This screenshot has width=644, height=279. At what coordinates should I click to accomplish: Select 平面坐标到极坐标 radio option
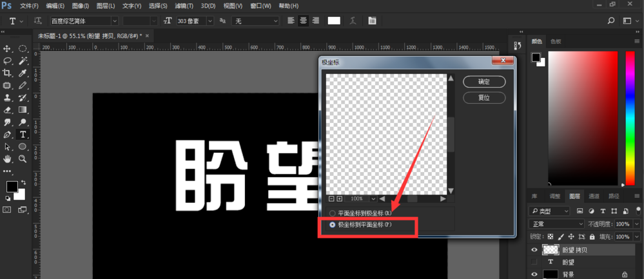[x=333, y=213]
